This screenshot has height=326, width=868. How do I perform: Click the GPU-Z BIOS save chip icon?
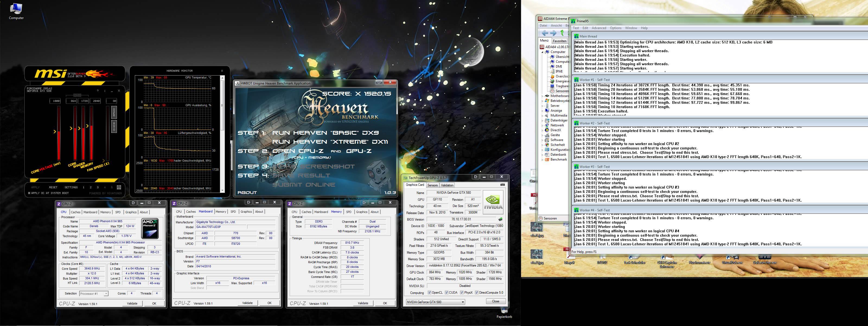[x=500, y=219]
